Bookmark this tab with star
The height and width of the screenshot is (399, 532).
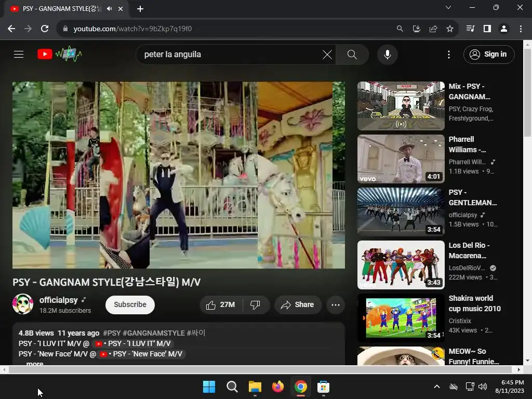pos(450,29)
